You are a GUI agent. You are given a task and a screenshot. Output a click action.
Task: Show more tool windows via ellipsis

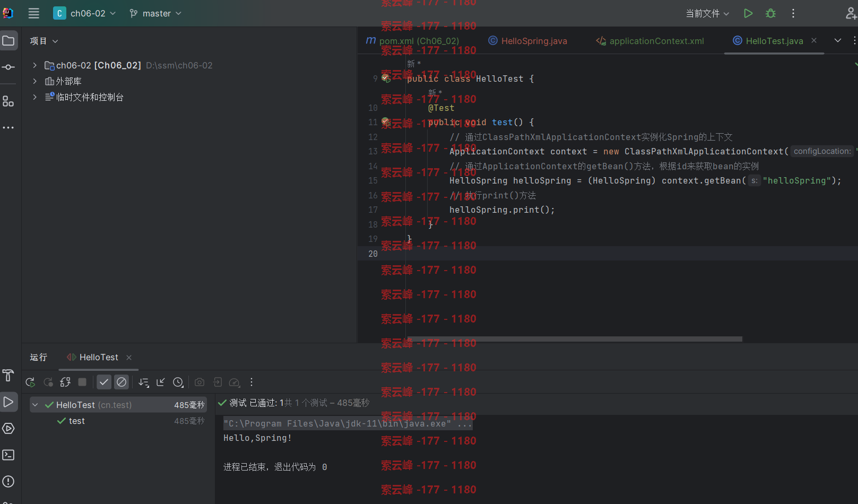8,128
